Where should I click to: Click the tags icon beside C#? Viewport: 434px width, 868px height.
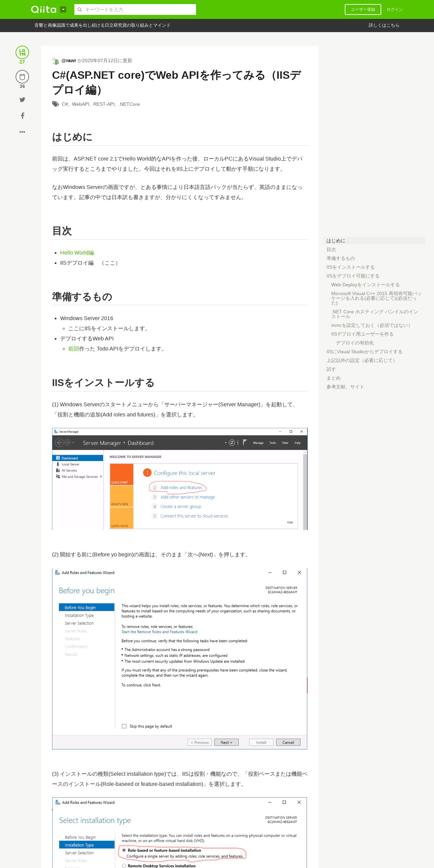55,104
